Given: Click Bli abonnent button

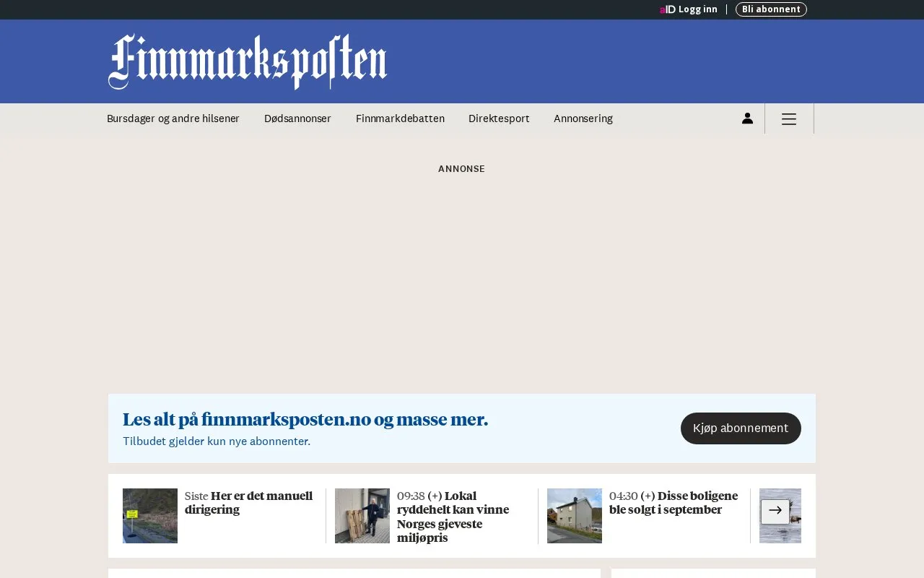Looking at the screenshot, I should (x=771, y=9).
